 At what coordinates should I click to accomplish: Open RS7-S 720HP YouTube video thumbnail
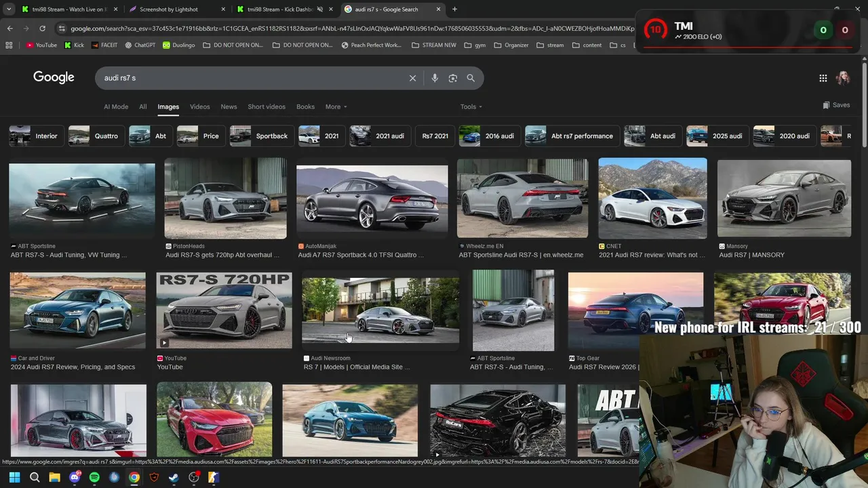(x=224, y=310)
